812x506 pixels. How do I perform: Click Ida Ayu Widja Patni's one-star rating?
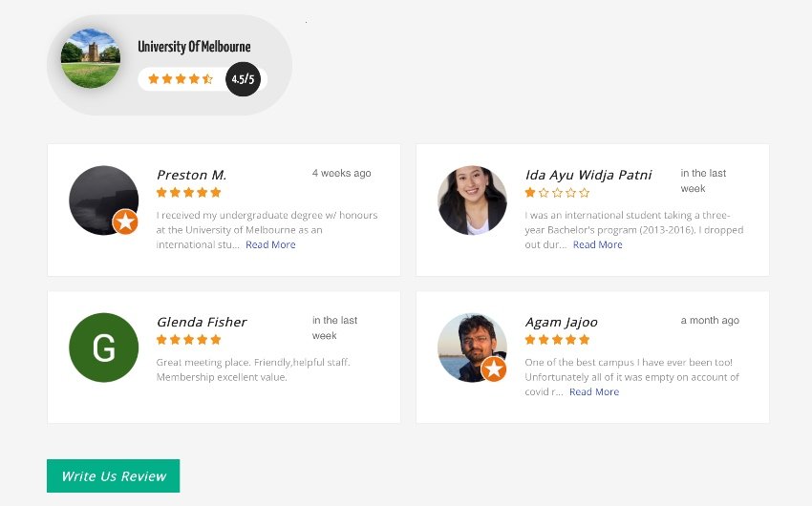pos(557,193)
